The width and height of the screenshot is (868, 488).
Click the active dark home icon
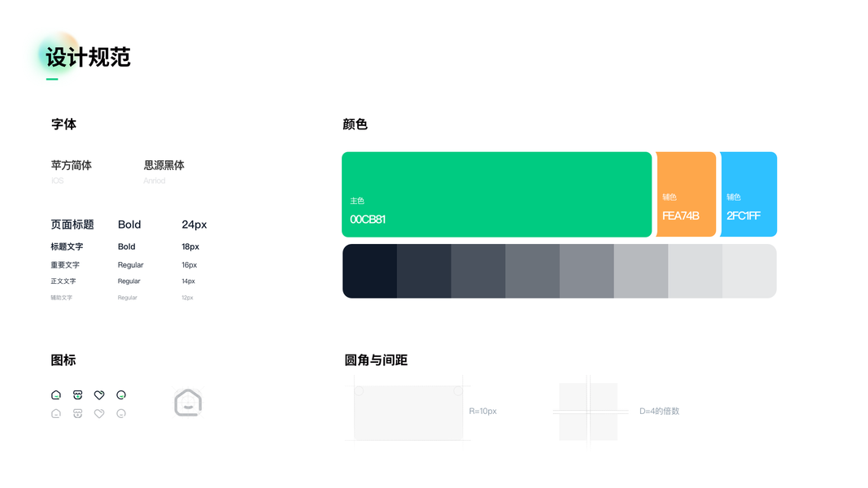56,395
